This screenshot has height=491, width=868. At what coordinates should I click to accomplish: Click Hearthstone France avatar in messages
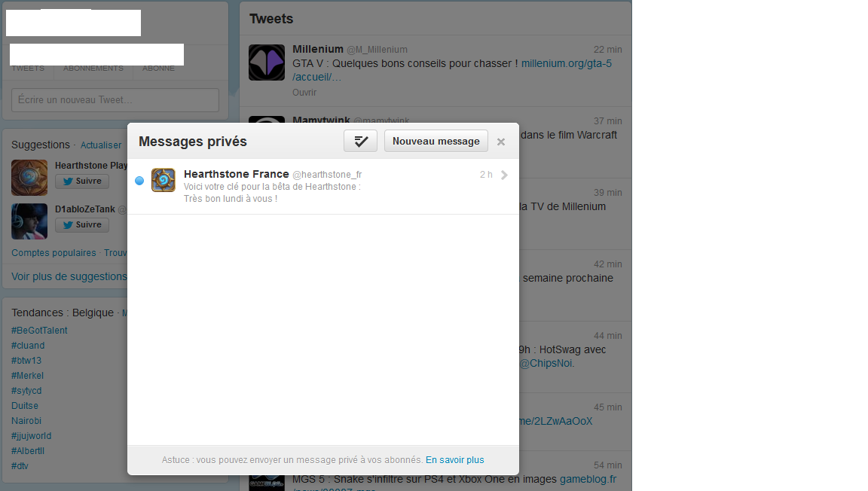pyautogui.click(x=164, y=180)
